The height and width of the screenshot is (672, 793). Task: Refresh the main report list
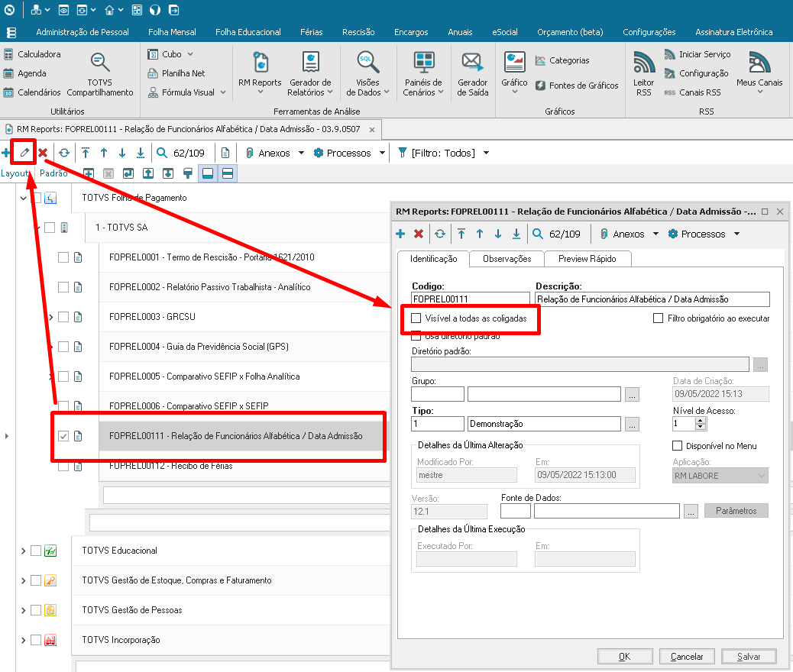(x=63, y=153)
